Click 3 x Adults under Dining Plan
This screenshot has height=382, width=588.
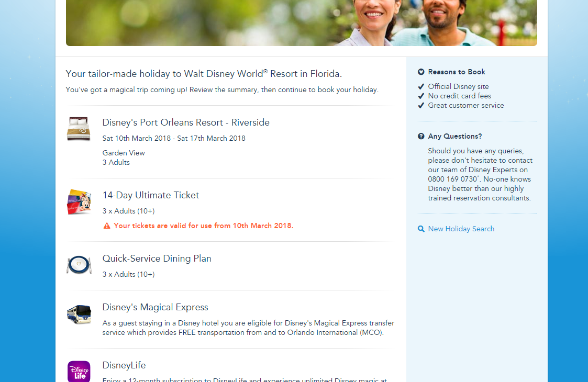coord(128,274)
